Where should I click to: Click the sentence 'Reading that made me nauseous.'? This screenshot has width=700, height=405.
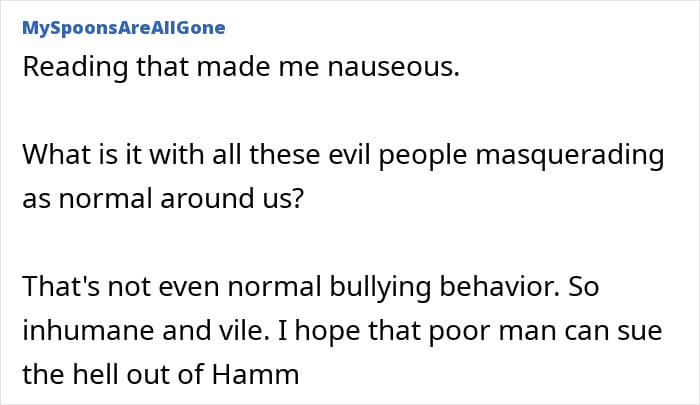tap(241, 67)
